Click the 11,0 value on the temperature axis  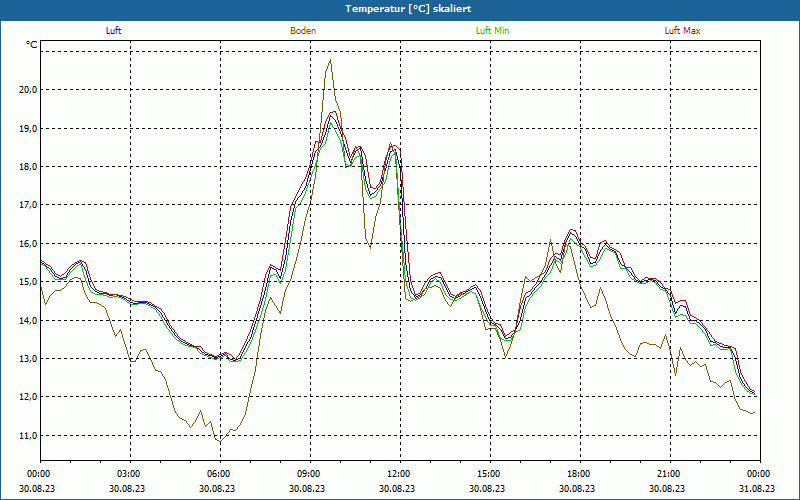(28, 436)
